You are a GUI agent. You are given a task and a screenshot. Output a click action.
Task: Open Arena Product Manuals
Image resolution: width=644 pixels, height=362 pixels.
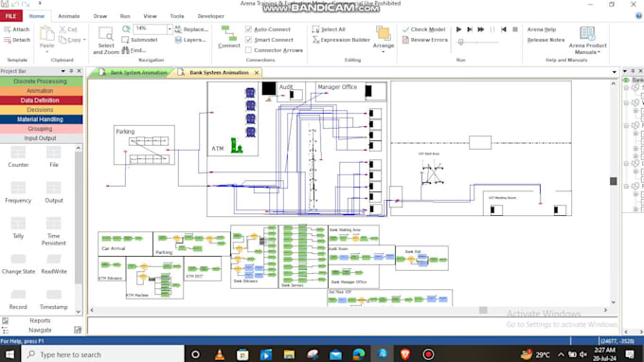(x=587, y=40)
